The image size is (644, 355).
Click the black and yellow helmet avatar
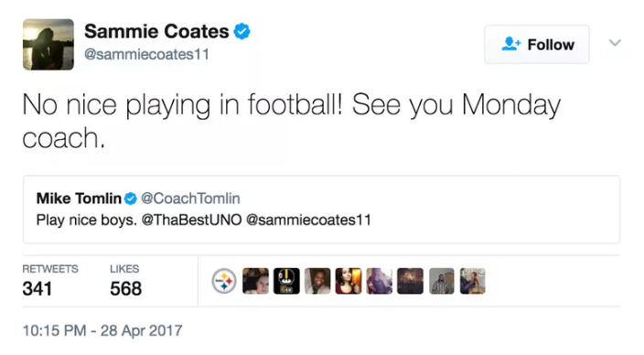coord(286,281)
